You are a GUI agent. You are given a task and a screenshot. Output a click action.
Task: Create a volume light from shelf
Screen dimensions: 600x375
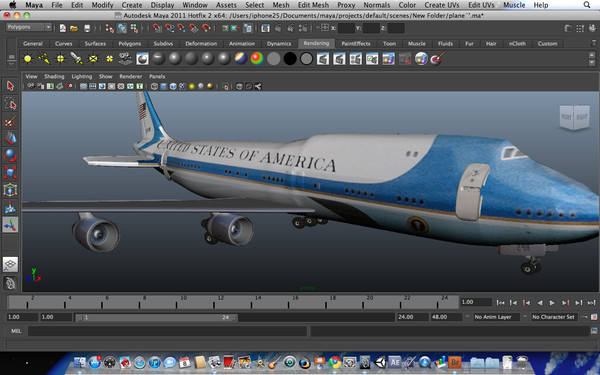109,59
